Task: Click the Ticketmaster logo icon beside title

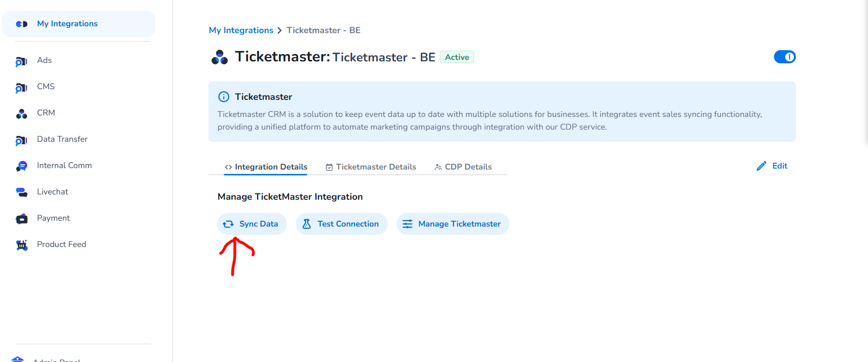Action: click(220, 57)
